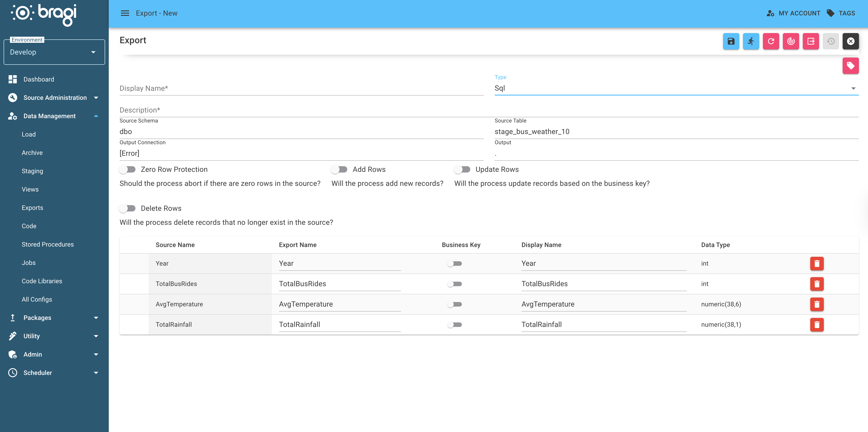Toggle Business Key for Year
This screenshot has height=432, width=868.
point(455,264)
